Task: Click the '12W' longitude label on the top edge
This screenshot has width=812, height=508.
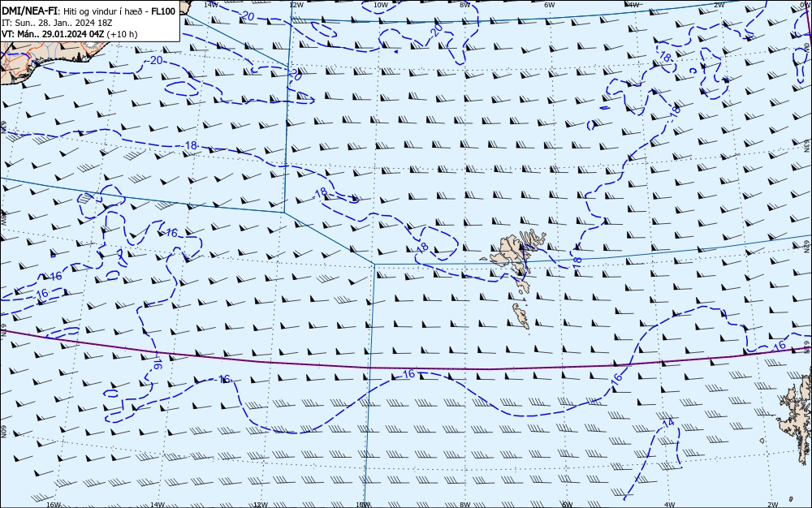Action: 296,5
